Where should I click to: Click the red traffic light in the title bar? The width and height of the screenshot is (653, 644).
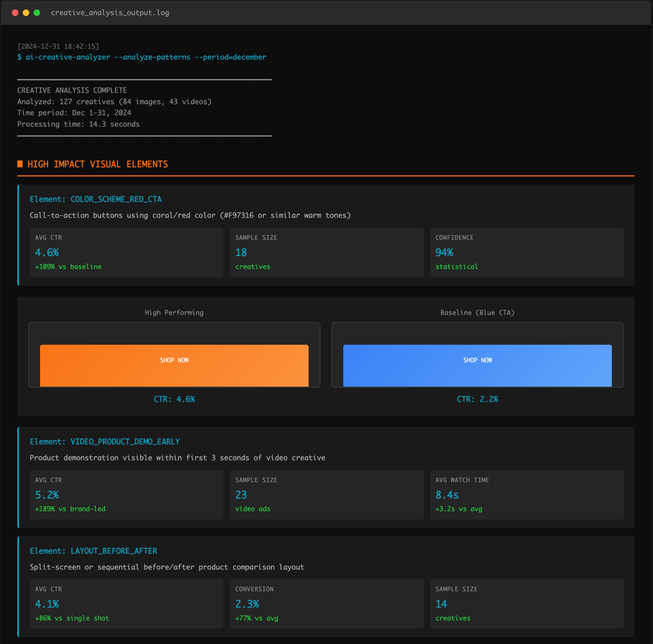(15, 12)
